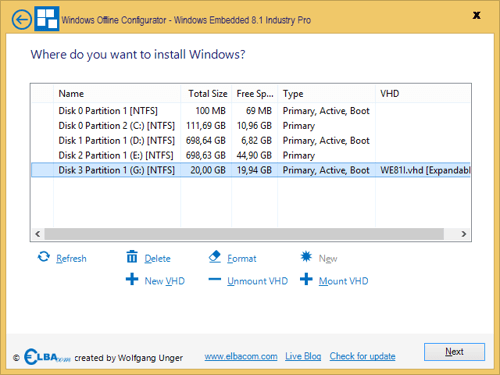The width and height of the screenshot is (500, 375).
Task: Create a New VHD
Action: coord(164,281)
